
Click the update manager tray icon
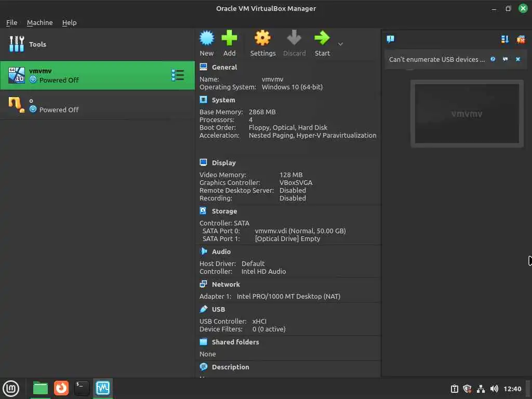(454, 389)
